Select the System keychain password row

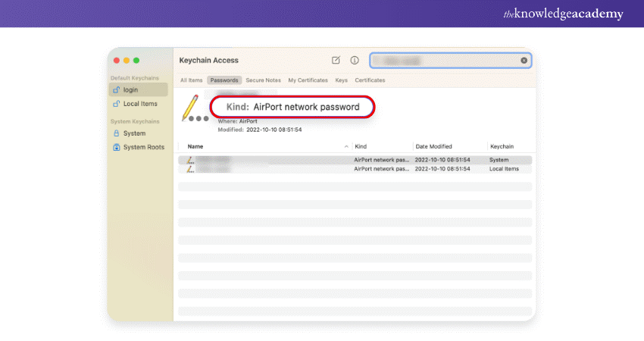tap(355, 160)
